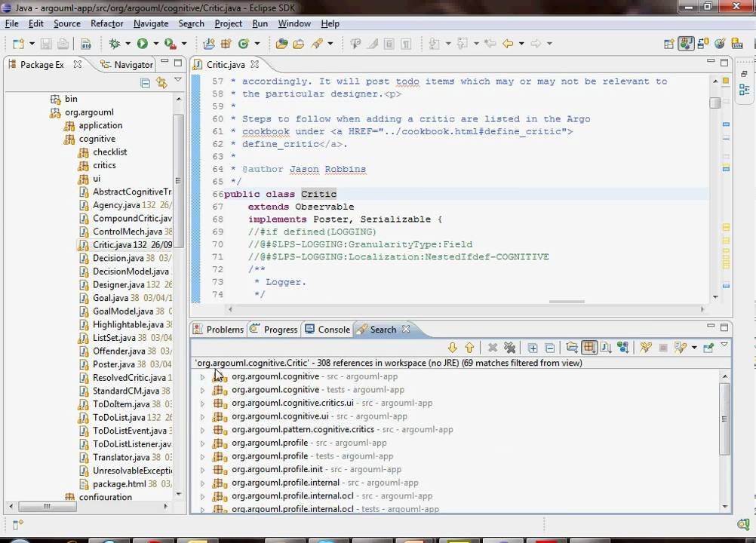
Task: Click the New Java Project icon
Action: 209,44
